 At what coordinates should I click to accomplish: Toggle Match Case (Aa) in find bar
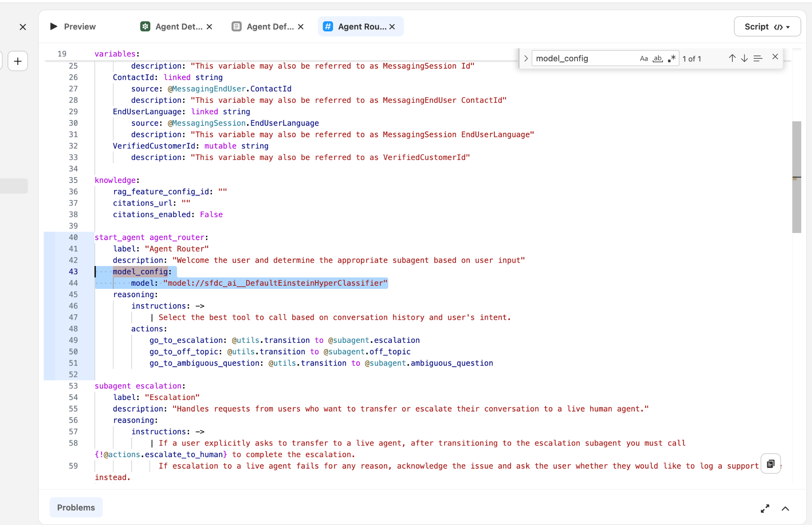[x=643, y=58]
